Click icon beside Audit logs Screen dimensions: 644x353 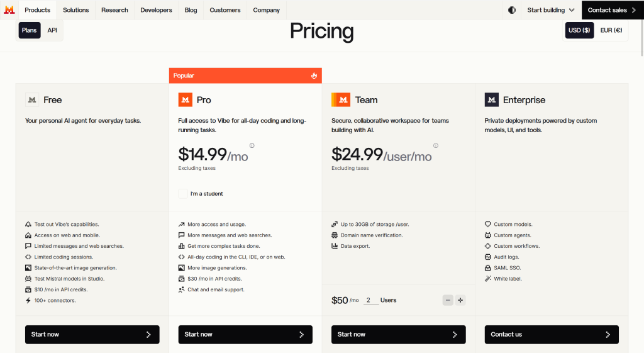(488, 257)
